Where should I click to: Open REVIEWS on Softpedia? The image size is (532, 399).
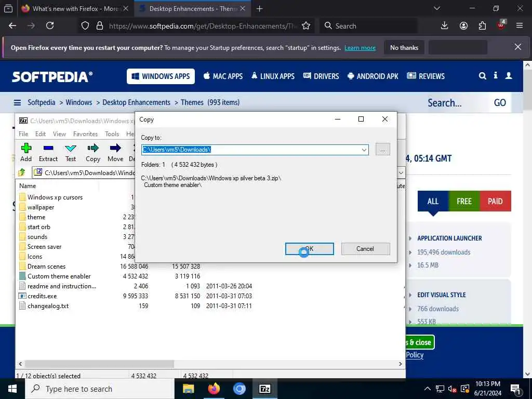pos(426,76)
